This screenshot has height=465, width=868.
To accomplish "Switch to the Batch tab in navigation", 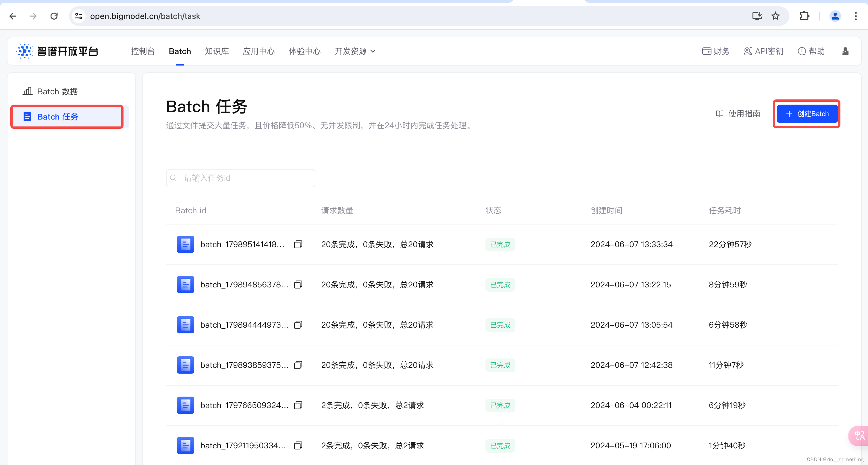I will point(180,51).
